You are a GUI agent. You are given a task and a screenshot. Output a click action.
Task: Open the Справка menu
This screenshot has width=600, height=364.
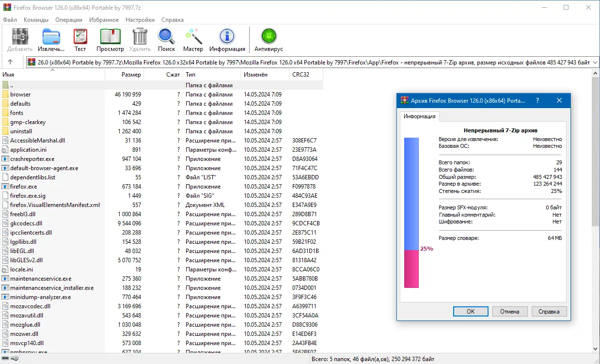[x=172, y=20]
